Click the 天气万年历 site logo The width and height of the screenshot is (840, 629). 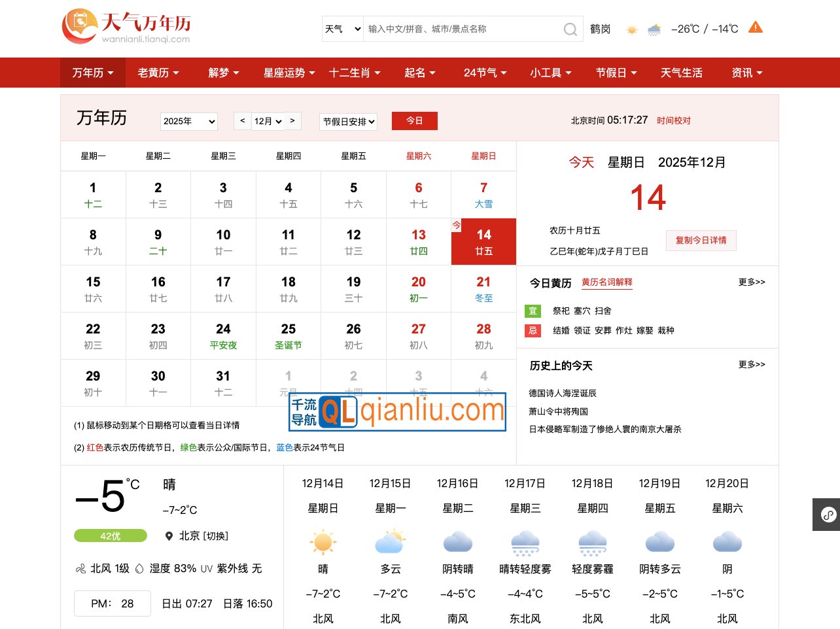[x=126, y=27]
